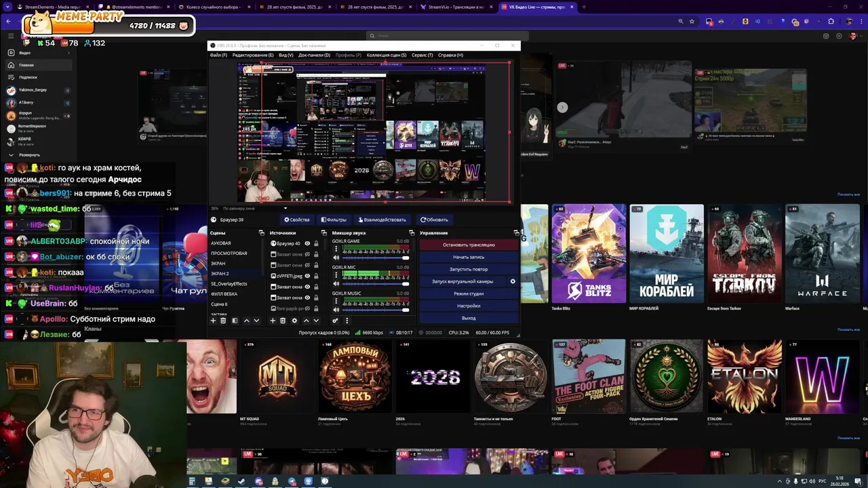Open Windows notification center icon
Viewport: 868px width, 488px height.
tap(860, 481)
